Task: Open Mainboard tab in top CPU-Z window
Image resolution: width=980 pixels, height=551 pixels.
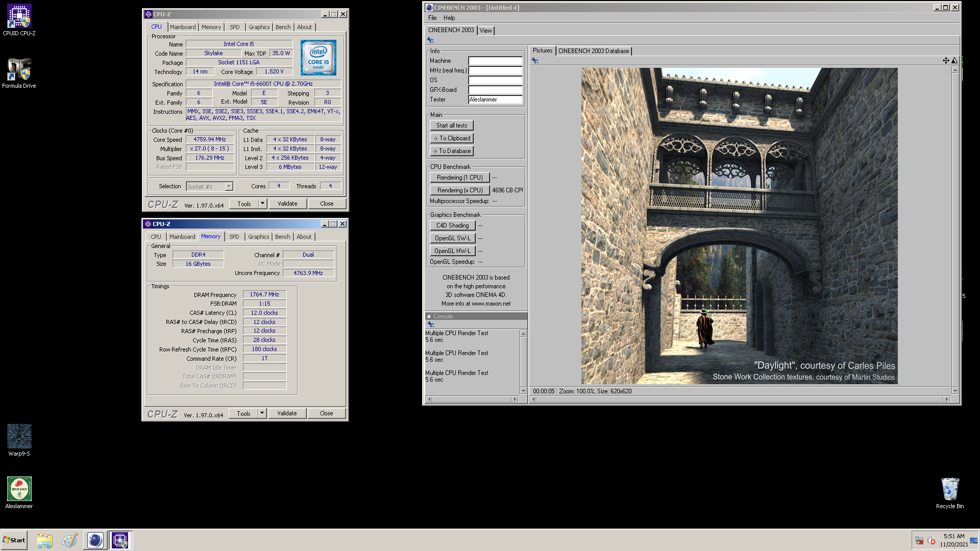Action: (183, 27)
